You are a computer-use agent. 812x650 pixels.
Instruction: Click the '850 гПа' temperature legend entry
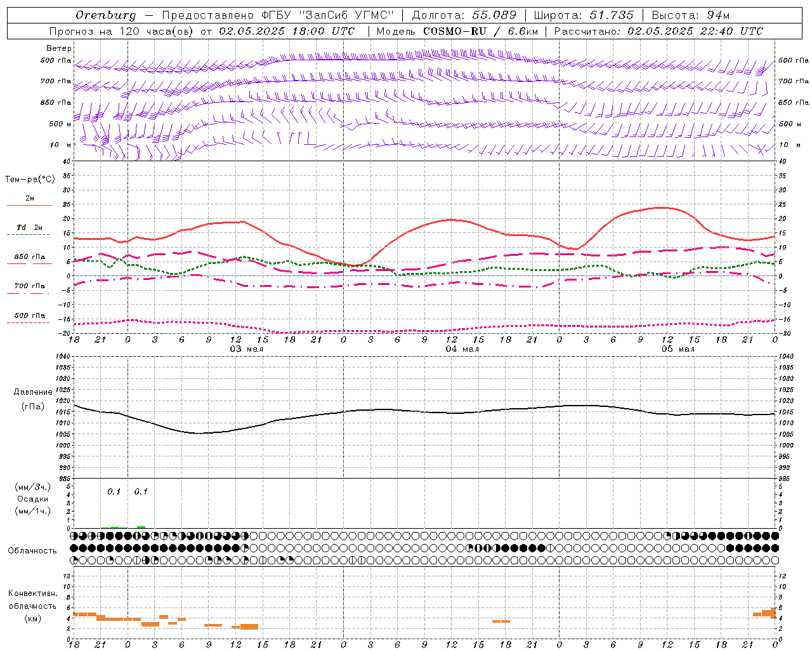tap(30, 257)
